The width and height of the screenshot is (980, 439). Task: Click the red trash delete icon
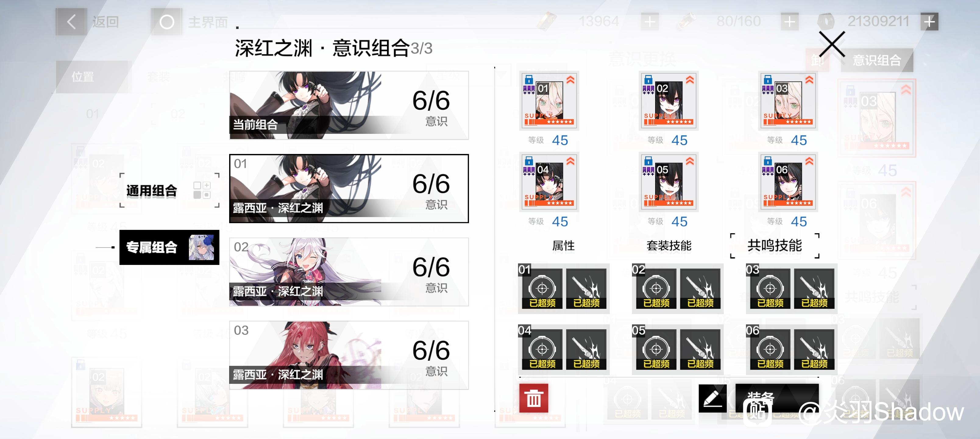pos(533,398)
